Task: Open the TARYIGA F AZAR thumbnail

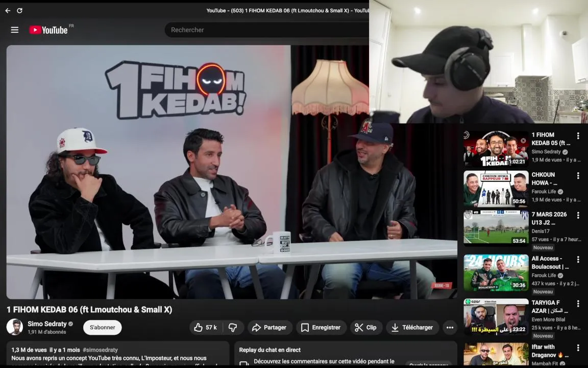Action: tap(496, 317)
